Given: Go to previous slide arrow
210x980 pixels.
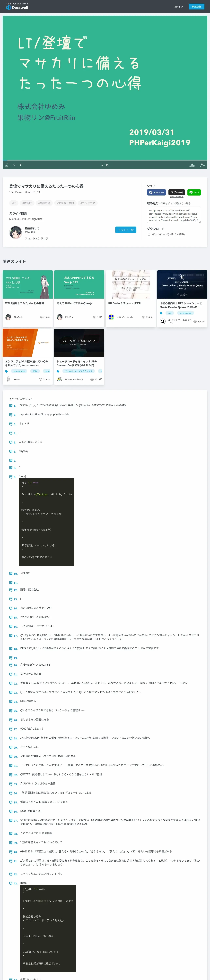Looking at the screenshot, I should 14,165.
